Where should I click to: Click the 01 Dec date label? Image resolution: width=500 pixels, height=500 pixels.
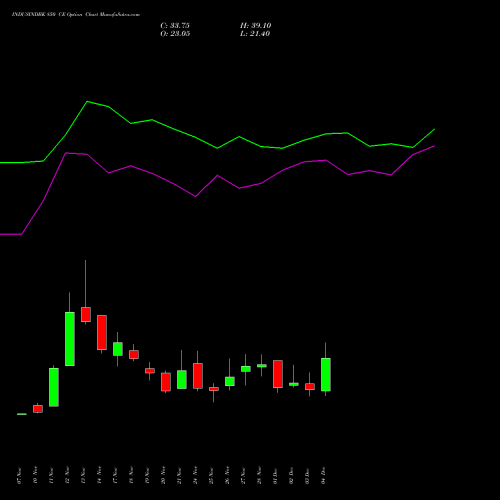click(275, 476)
